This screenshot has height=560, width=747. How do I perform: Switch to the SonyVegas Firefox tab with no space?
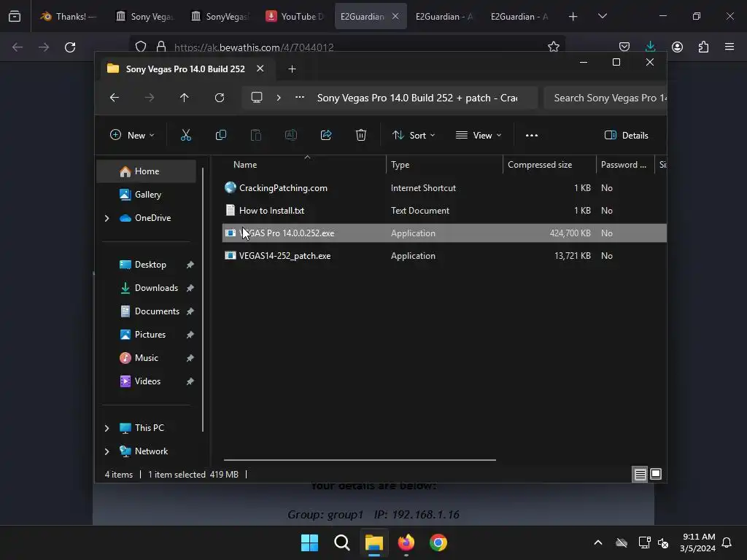[x=220, y=16]
